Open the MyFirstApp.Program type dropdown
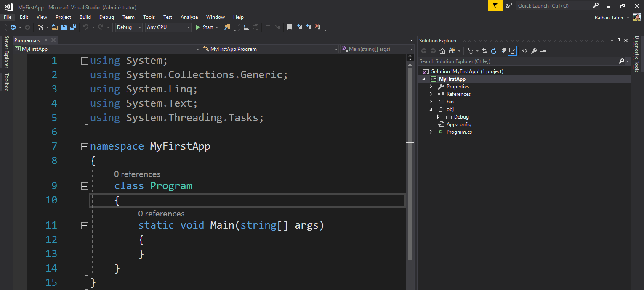This screenshot has width=644, height=290. pyautogui.click(x=270, y=49)
